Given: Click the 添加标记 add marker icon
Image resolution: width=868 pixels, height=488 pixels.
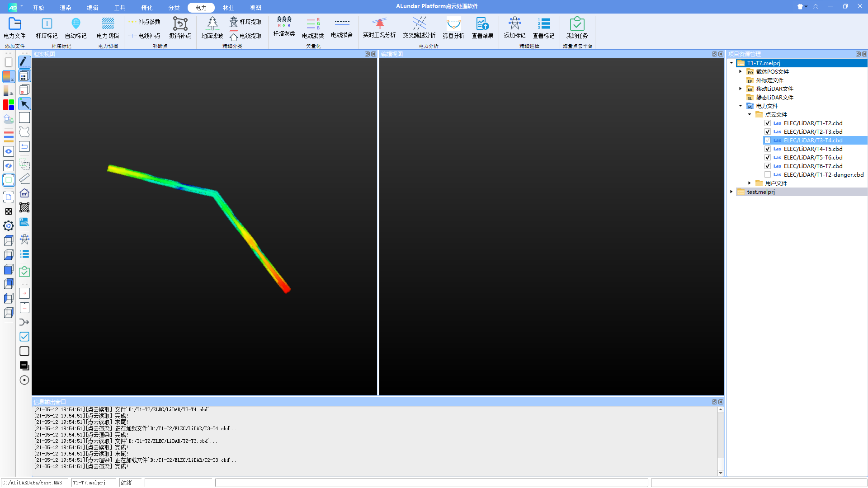Looking at the screenshot, I should coord(514,28).
